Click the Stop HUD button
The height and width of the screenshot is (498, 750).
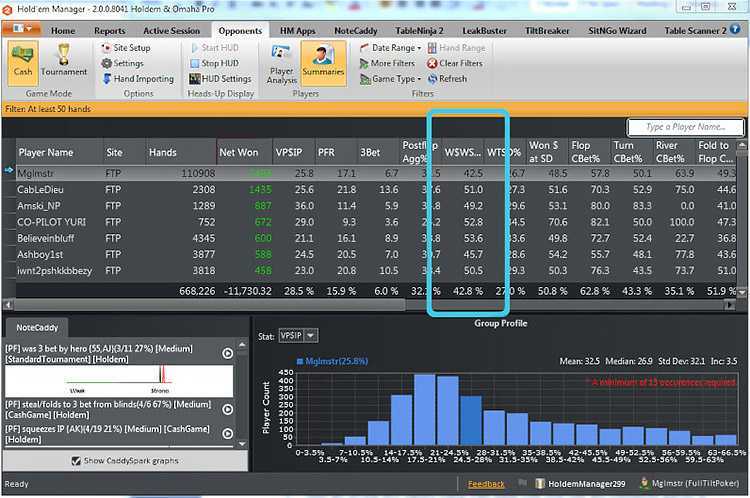[214, 63]
